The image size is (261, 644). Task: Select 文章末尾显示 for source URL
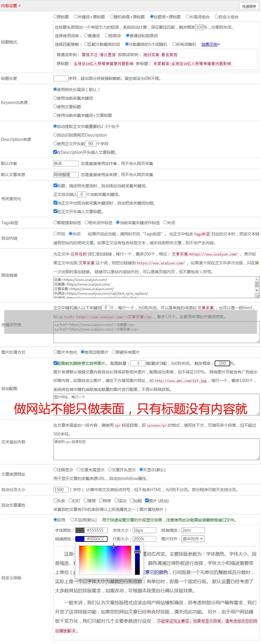coord(78,470)
